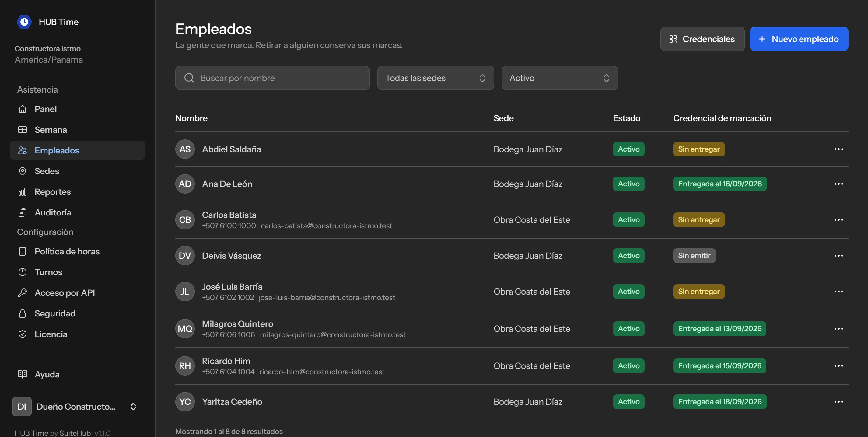This screenshot has height=437, width=868.
Task: Open actions menu for José Luis Barría
Action: pyautogui.click(x=838, y=292)
